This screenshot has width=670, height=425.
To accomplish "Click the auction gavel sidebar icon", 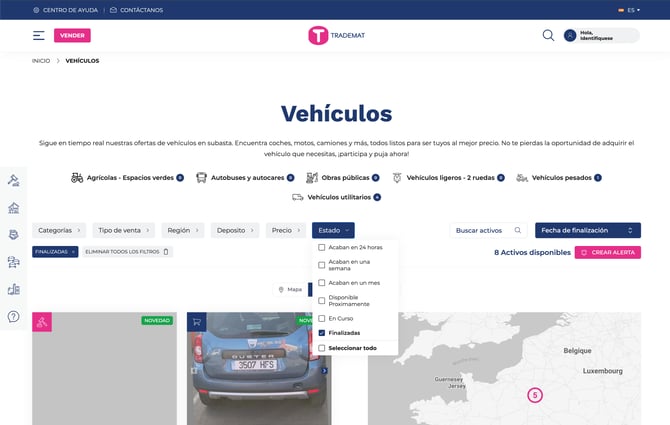I will pos(14,180).
